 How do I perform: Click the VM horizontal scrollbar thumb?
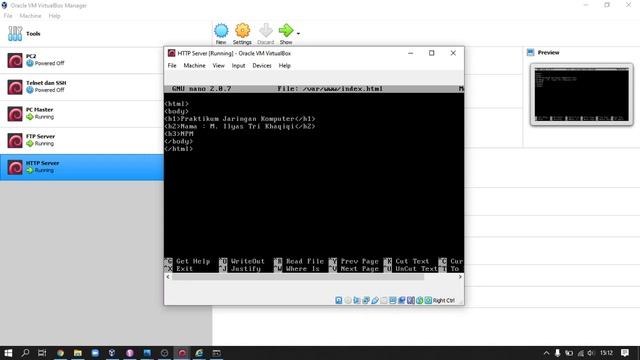[298, 277]
